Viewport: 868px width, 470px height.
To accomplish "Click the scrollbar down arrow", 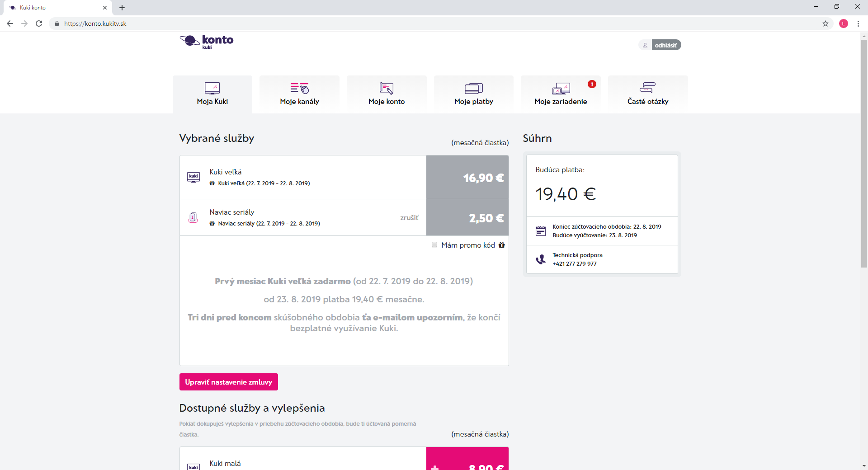I will tap(864, 466).
